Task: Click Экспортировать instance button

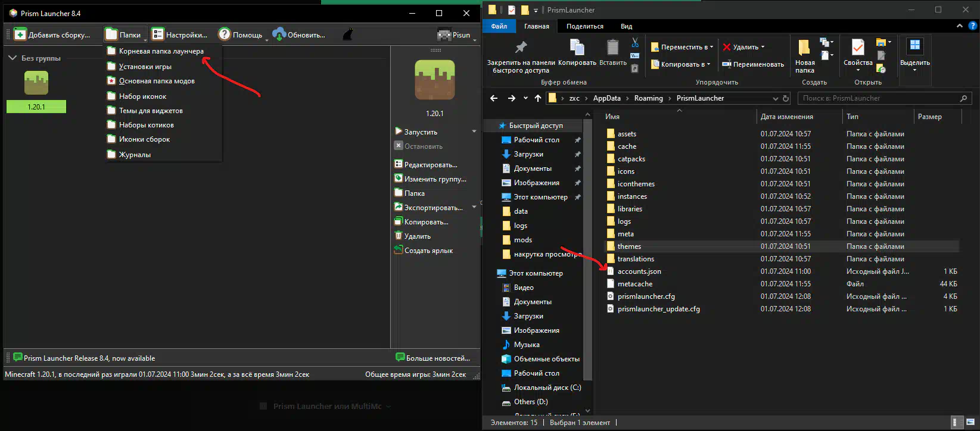Action: click(429, 207)
